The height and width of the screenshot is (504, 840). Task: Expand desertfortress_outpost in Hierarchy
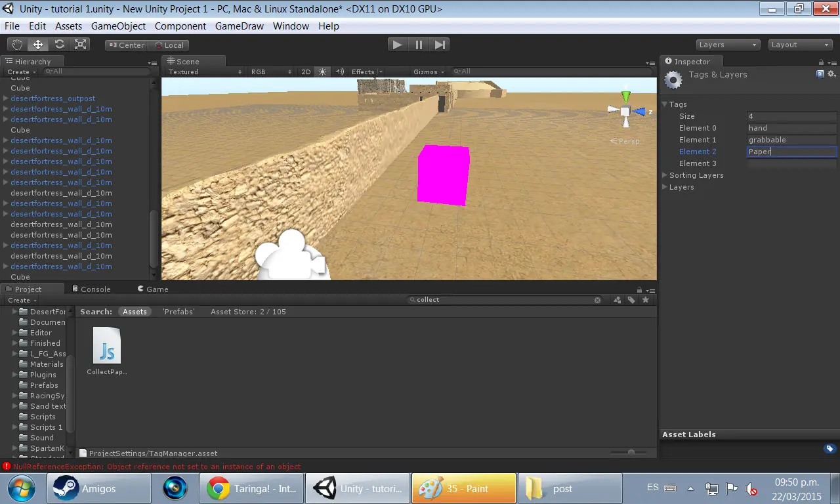coord(5,98)
